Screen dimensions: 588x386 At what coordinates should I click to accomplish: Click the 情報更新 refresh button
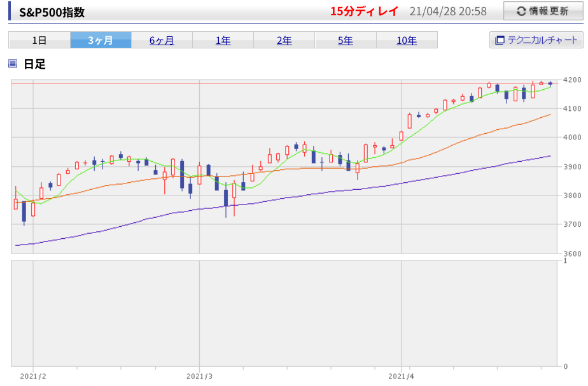543,11
